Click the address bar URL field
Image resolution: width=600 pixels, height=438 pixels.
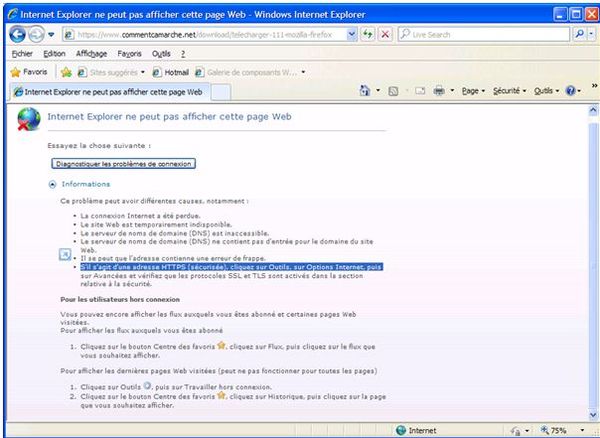[x=205, y=35]
